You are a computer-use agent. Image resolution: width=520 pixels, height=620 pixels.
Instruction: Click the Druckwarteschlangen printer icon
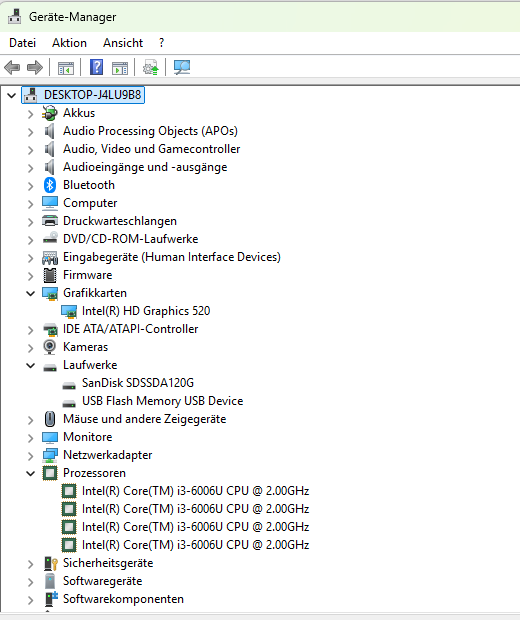click(50, 221)
